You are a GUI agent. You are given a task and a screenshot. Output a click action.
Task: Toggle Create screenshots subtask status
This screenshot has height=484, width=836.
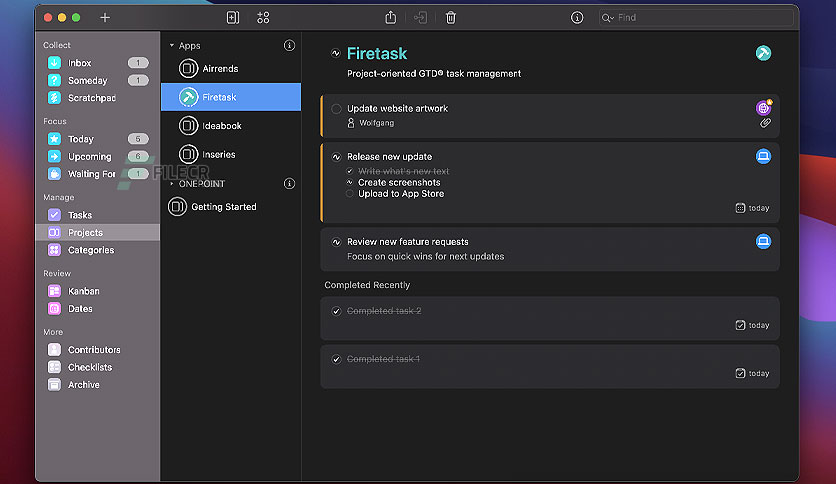[350, 182]
